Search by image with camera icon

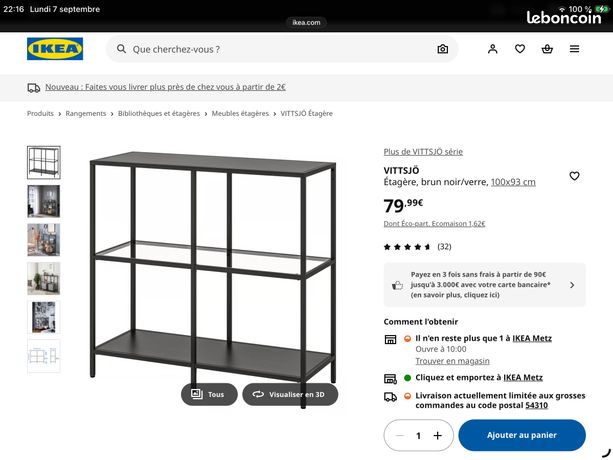443,49
